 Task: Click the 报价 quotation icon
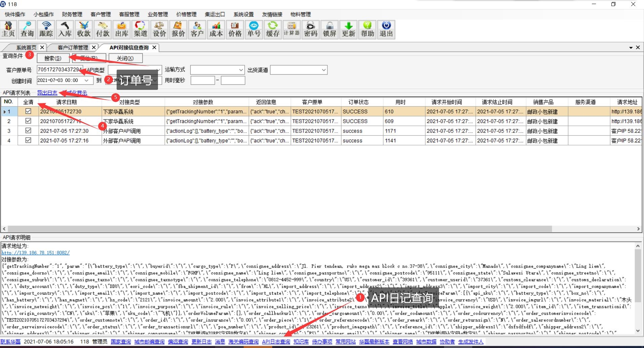click(x=178, y=29)
